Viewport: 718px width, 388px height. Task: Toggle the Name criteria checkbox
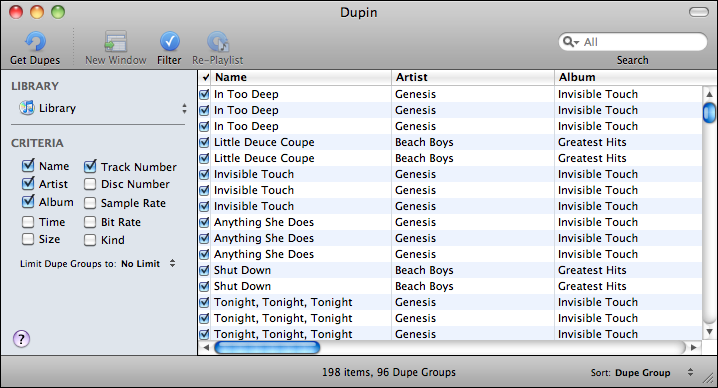pyautogui.click(x=28, y=165)
